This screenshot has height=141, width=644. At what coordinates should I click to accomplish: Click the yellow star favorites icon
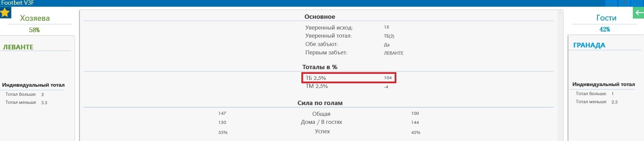click(5, 13)
